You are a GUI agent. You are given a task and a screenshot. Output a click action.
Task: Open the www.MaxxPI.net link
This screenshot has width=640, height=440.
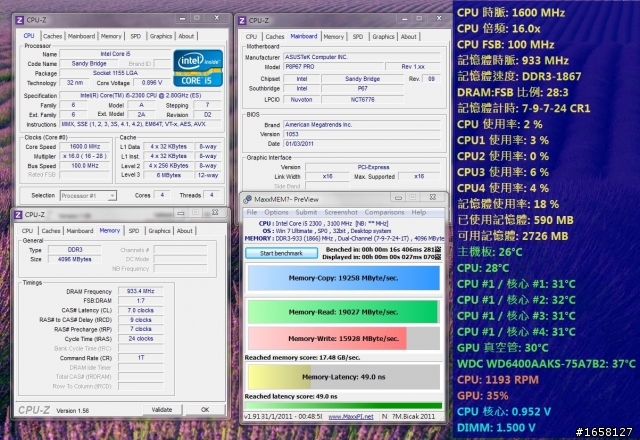351,417
